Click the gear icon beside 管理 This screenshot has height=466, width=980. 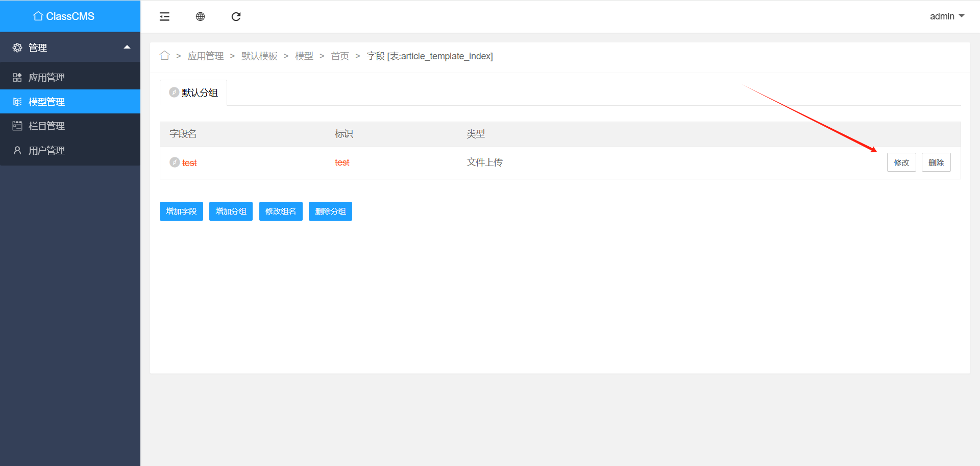tap(17, 48)
